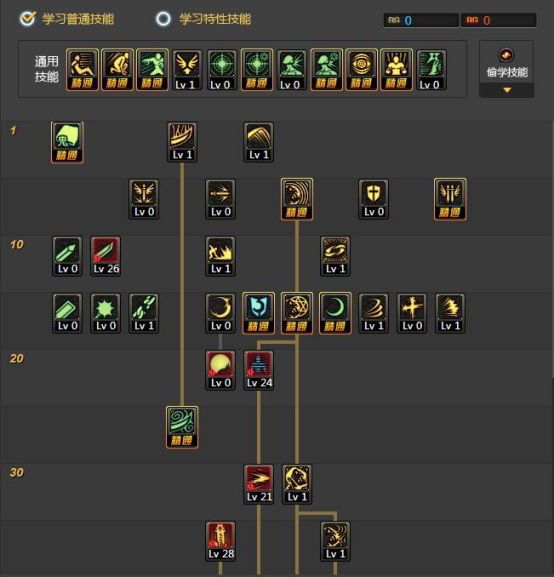Click the blue shield skill icon
The height and width of the screenshot is (577, 554).
tap(259, 313)
